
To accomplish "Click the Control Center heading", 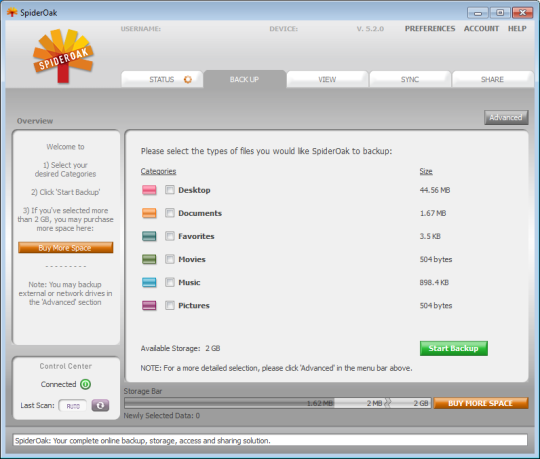I will point(66,366).
